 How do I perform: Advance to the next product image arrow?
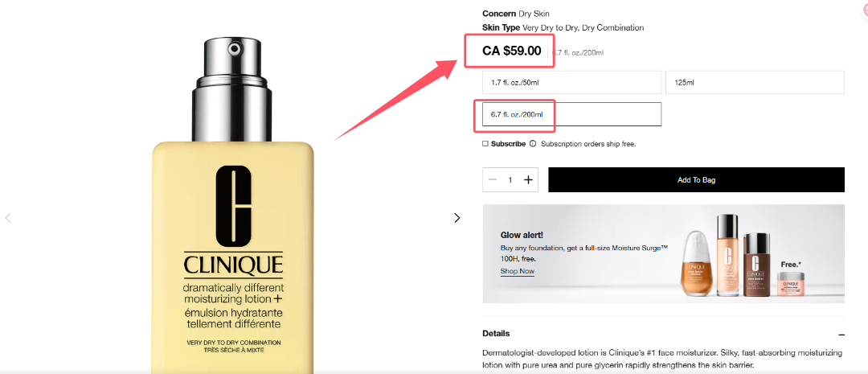[457, 218]
